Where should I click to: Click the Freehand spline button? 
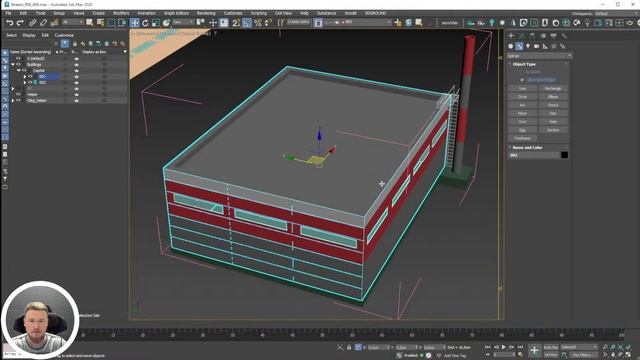tap(522, 138)
